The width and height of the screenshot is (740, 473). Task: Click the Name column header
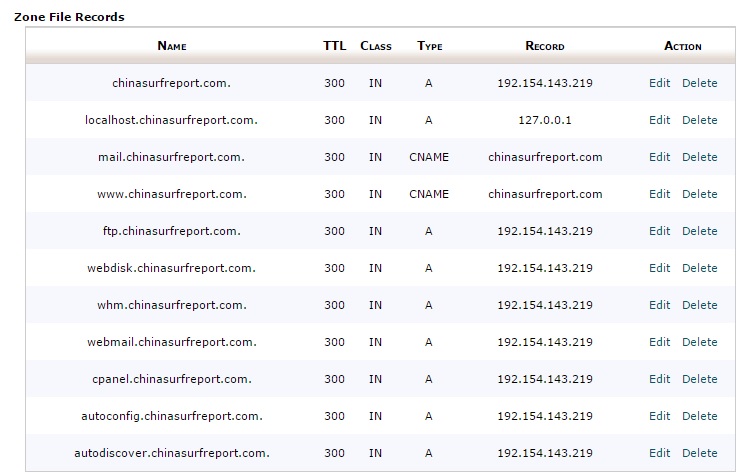point(172,46)
